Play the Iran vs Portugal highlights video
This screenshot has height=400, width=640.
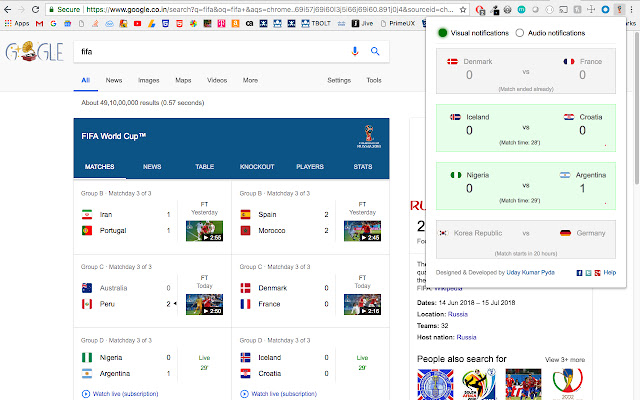pos(204,231)
